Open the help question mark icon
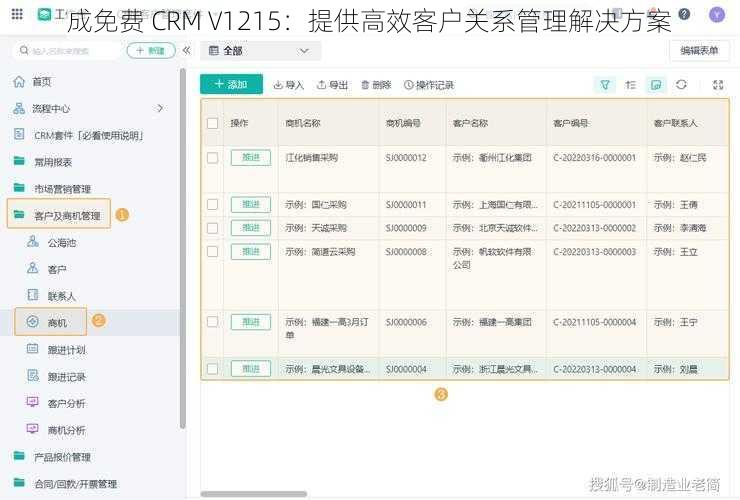Viewport: 740px width, 500px height. tap(684, 14)
